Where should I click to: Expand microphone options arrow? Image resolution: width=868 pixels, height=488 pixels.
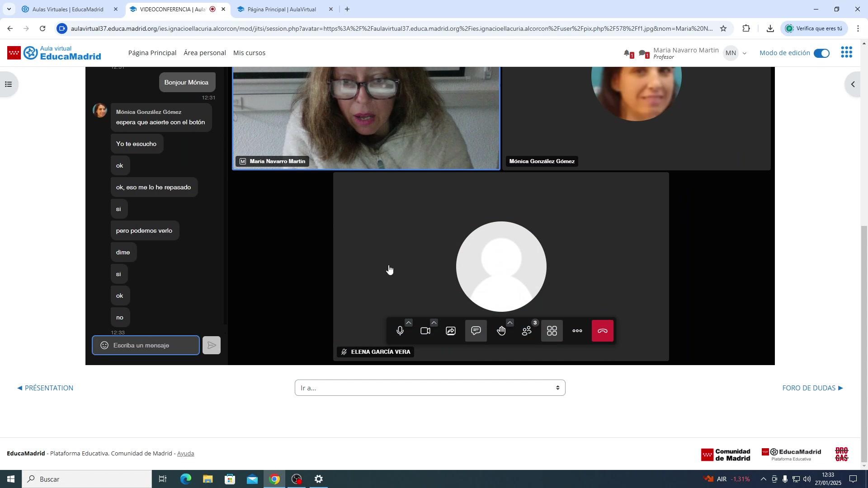point(409,323)
